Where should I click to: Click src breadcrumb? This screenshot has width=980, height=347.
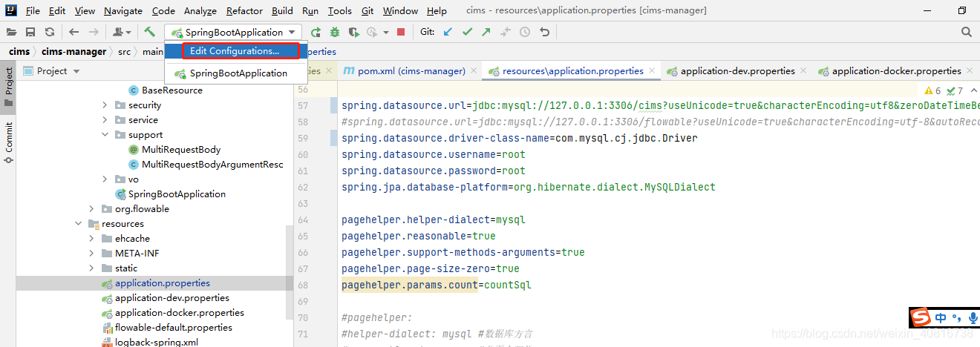coord(124,51)
